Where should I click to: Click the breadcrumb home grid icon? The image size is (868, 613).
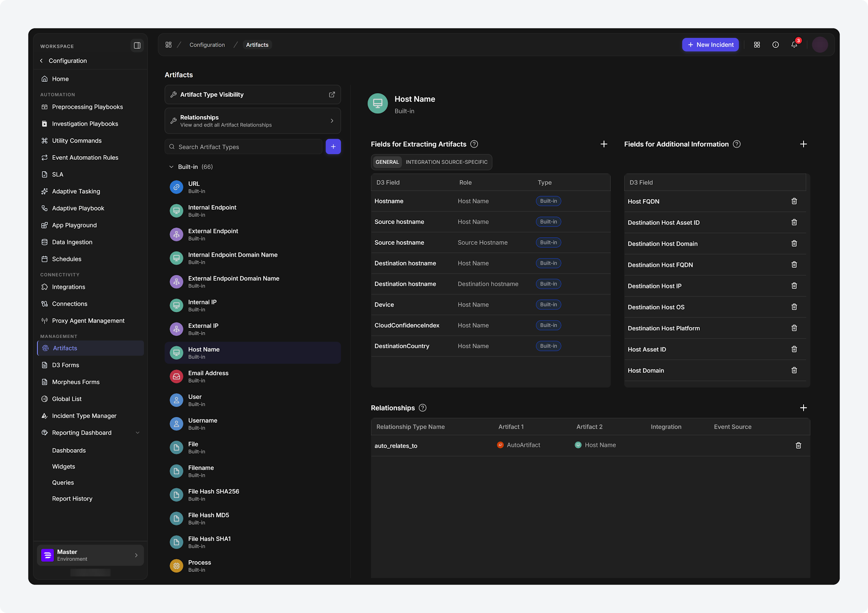168,44
